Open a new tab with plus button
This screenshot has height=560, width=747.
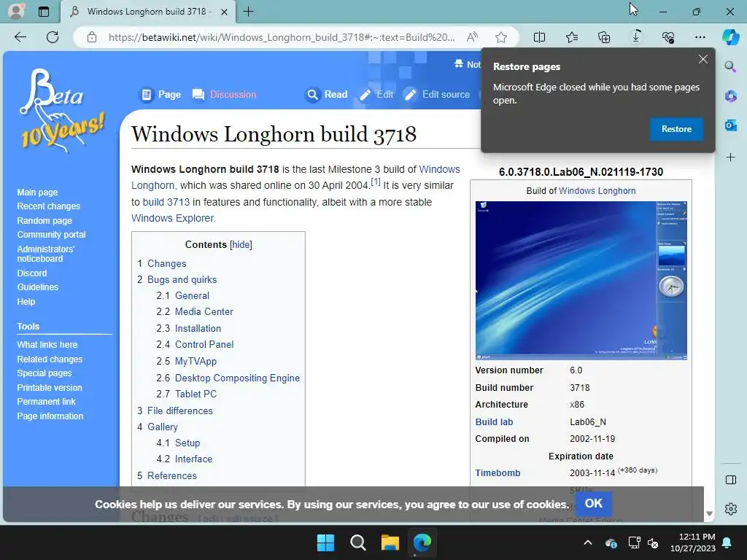tap(248, 12)
